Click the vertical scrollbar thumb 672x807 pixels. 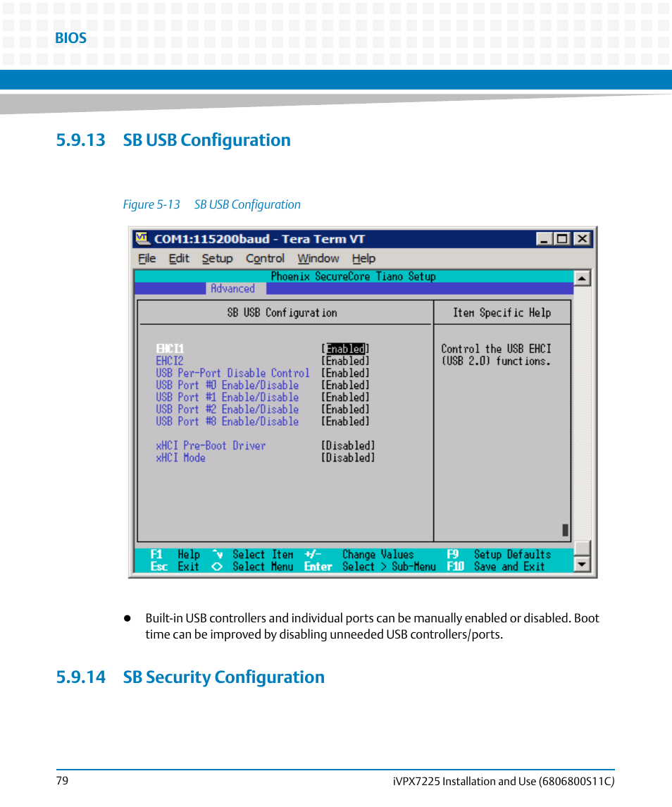pos(583,548)
